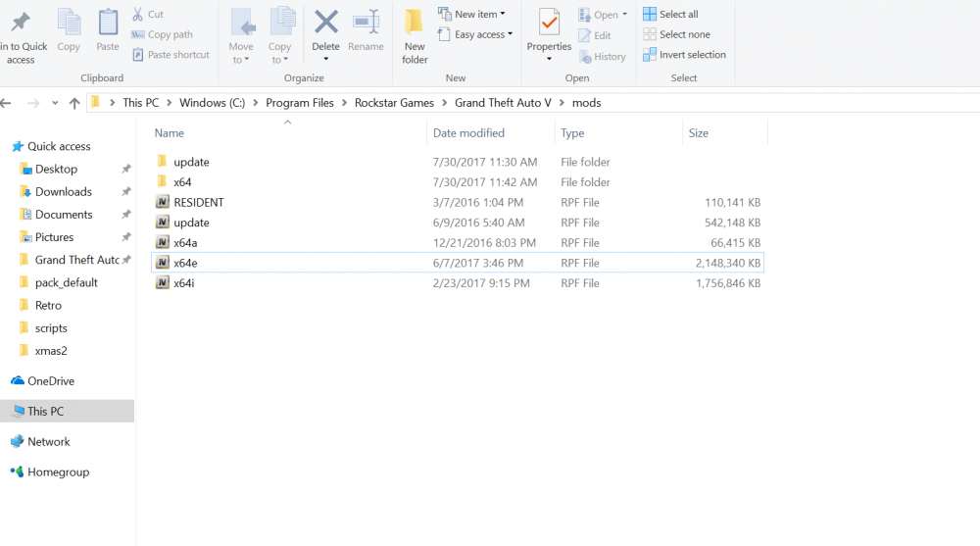This screenshot has height=546, width=980.
Task: Select the Copy path command
Action: tap(162, 34)
